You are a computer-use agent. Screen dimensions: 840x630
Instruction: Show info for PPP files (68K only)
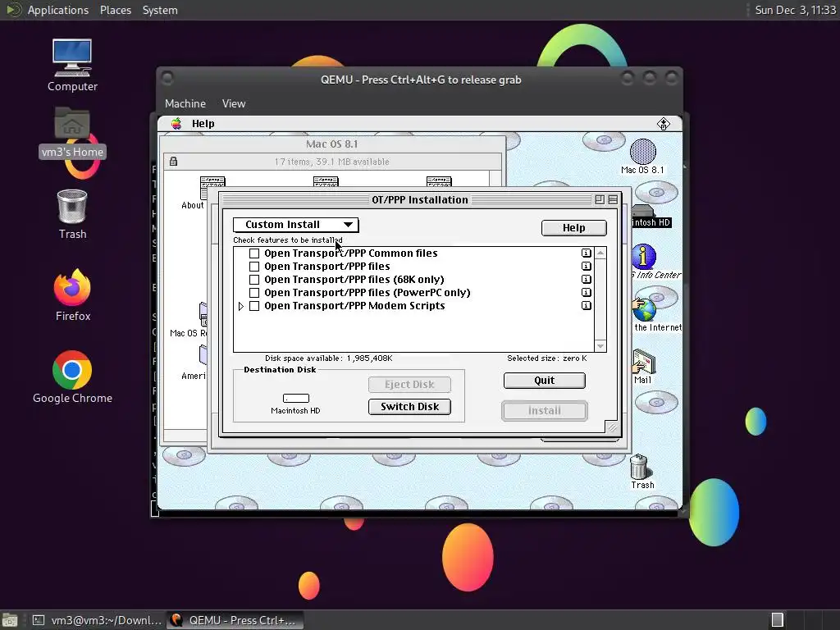[x=586, y=279]
